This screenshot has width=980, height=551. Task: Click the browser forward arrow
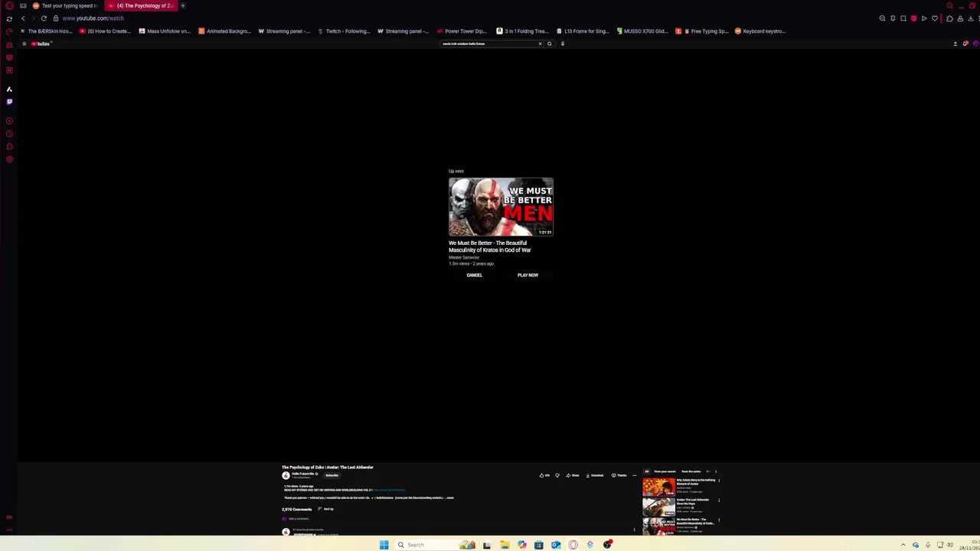click(33, 18)
